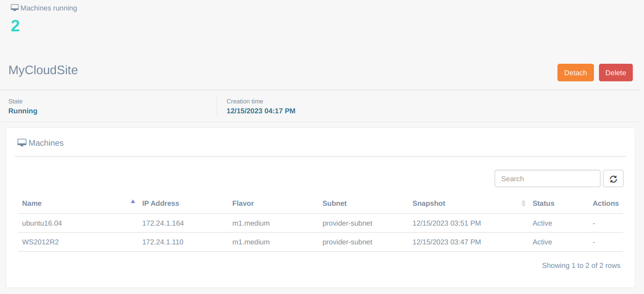Screen dimensions: 644x294
Task: Focus the machines Search field
Action: 547,179
